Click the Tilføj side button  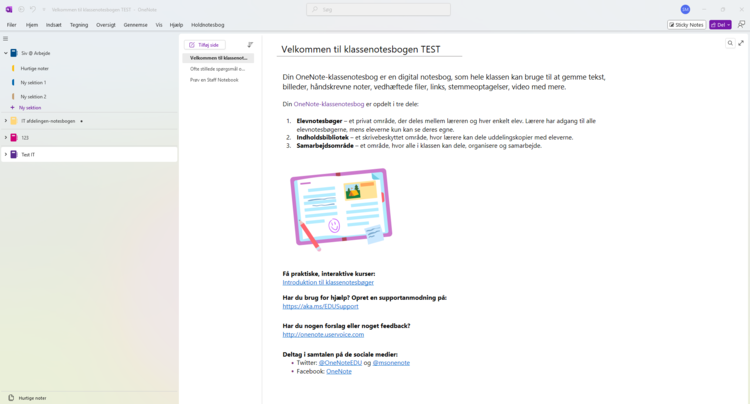(x=205, y=45)
